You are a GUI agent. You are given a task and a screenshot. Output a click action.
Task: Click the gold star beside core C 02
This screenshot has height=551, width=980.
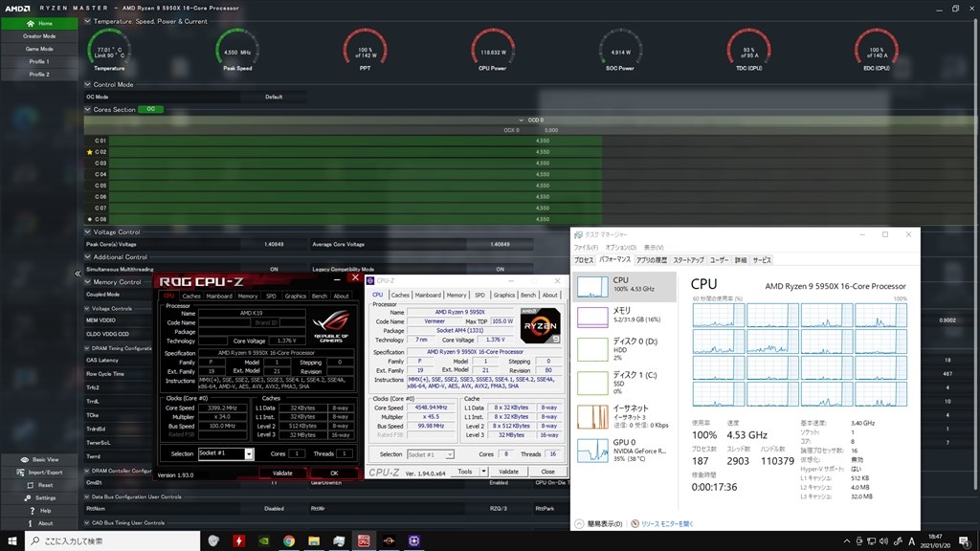(89, 152)
